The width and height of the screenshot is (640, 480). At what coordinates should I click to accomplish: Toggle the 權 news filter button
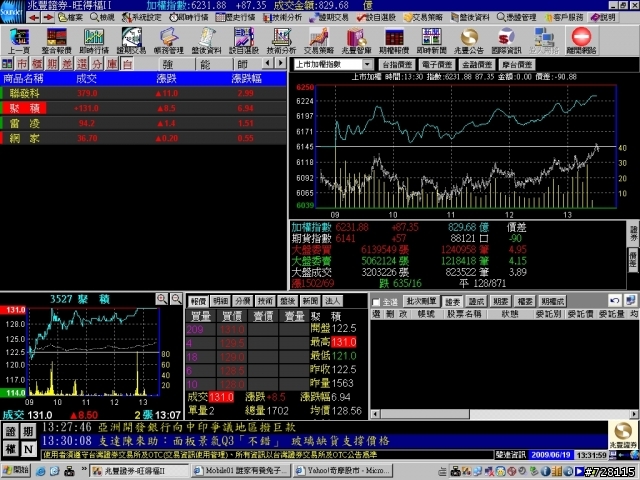tap(11, 449)
